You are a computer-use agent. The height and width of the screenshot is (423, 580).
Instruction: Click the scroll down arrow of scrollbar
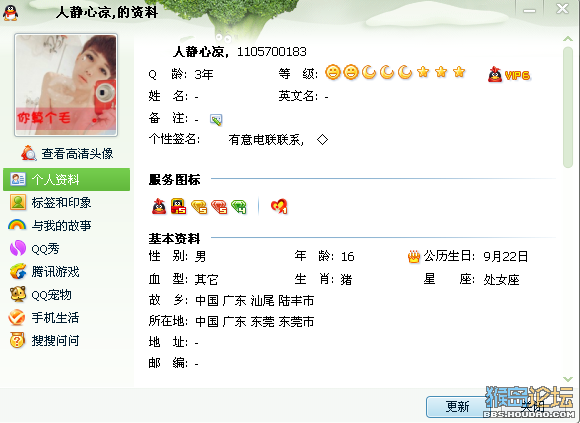[x=568, y=379]
